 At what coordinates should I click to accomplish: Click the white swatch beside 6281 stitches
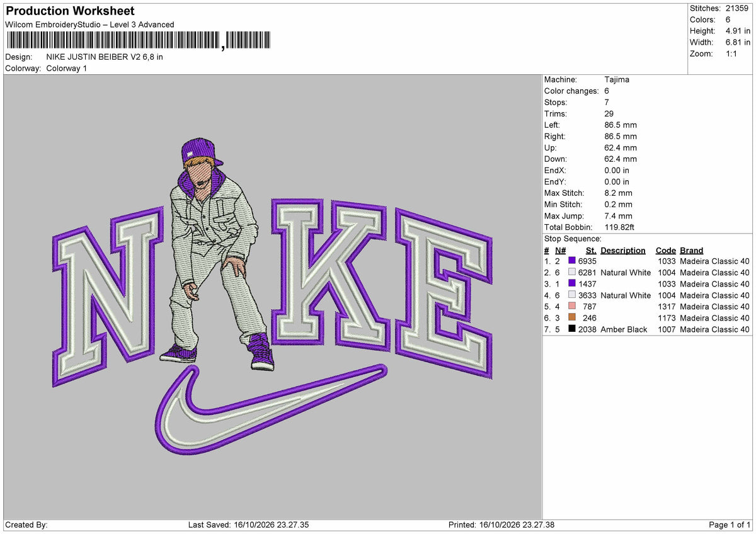tap(572, 273)
